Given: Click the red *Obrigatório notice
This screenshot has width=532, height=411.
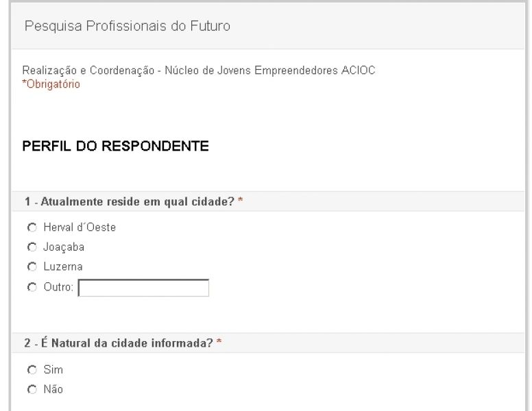Looking at the screenshot, I should pos(51,84).
